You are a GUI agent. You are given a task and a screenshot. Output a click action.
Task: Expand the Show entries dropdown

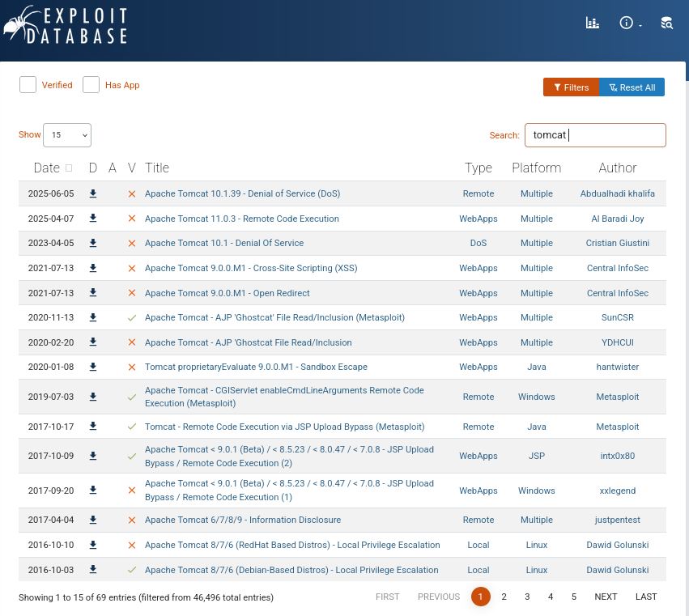point(67,135)
